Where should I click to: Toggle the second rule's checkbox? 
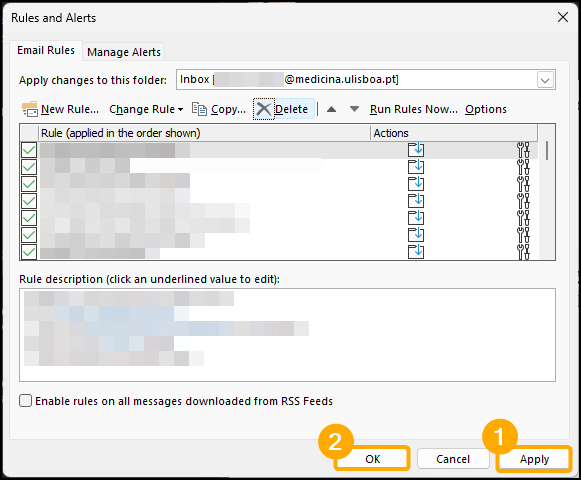click(x=29, y=167)
